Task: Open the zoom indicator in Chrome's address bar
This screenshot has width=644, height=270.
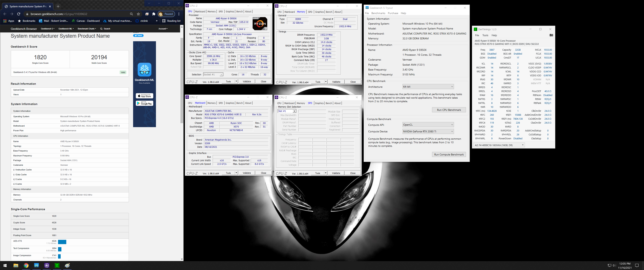Action: tap(131, 14)
